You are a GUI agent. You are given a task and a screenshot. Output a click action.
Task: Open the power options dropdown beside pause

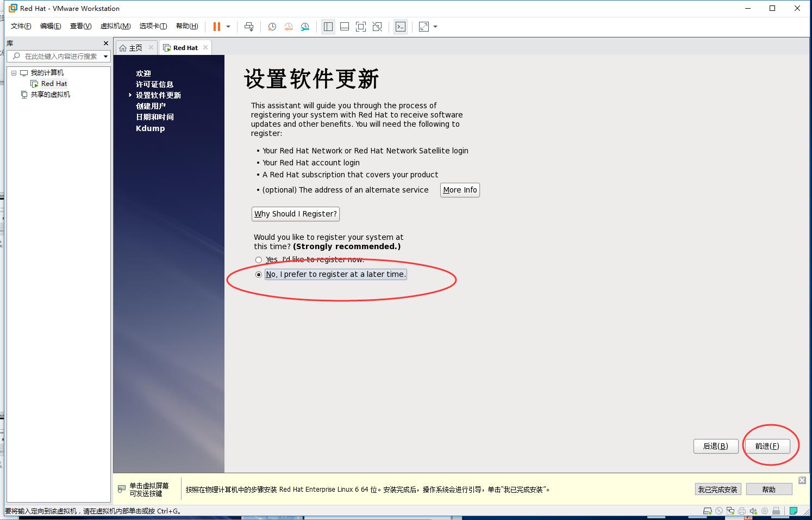coord(228,27)
